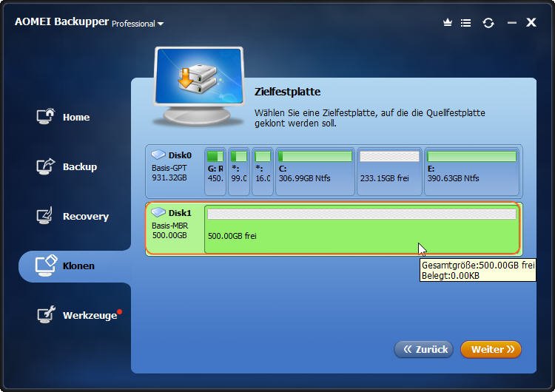
Task: Open the Recovery section
Action: [x=73, y=216]
